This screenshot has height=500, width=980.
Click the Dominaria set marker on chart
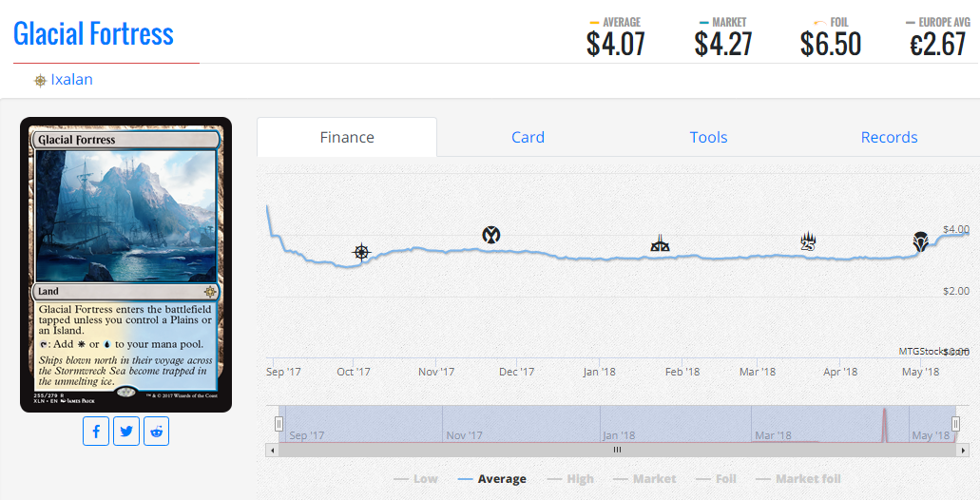[x=920, y=241]
